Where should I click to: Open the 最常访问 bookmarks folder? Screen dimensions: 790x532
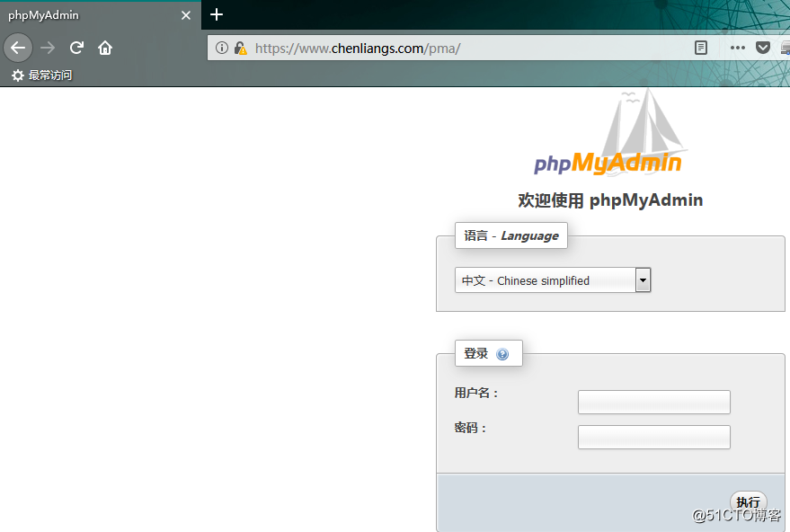tap(42, 75)
